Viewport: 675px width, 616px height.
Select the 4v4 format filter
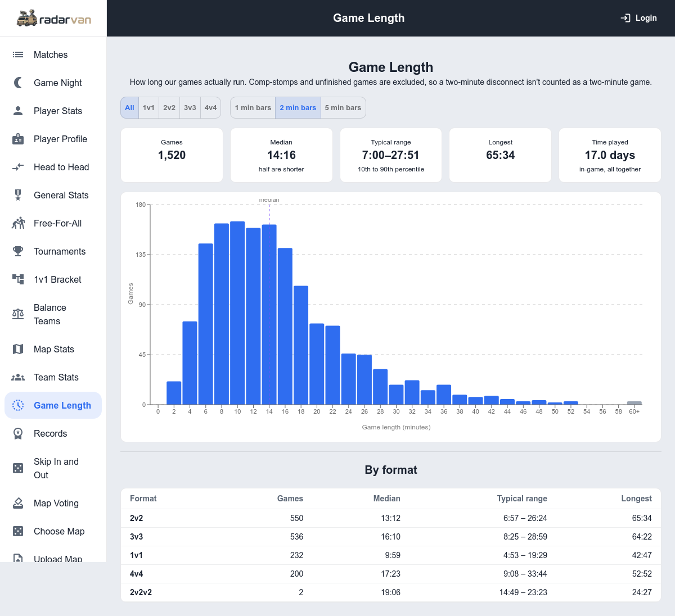[210, 108]
